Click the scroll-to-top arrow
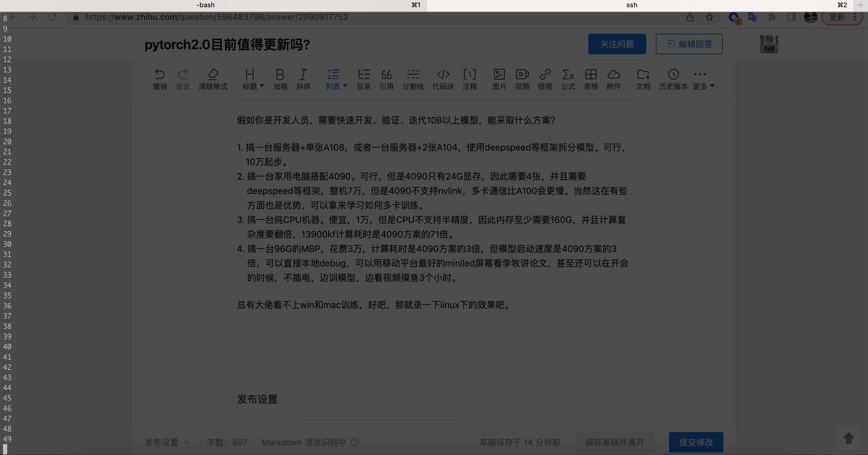 [848, 438]
